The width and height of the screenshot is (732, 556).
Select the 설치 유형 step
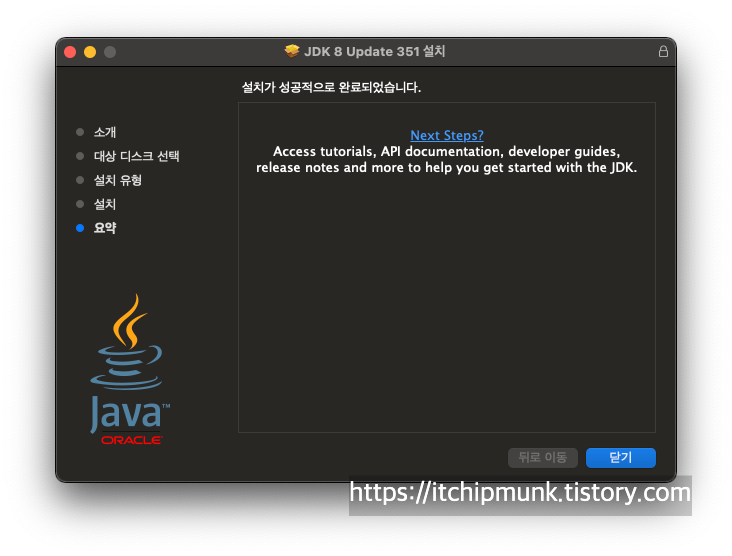(x=118, y=180)
